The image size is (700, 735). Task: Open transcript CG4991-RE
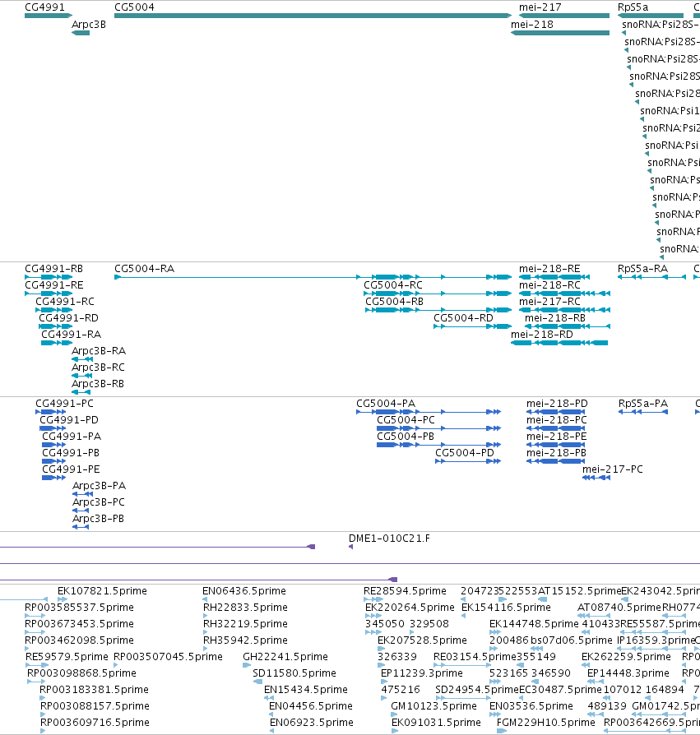[54, 285]
